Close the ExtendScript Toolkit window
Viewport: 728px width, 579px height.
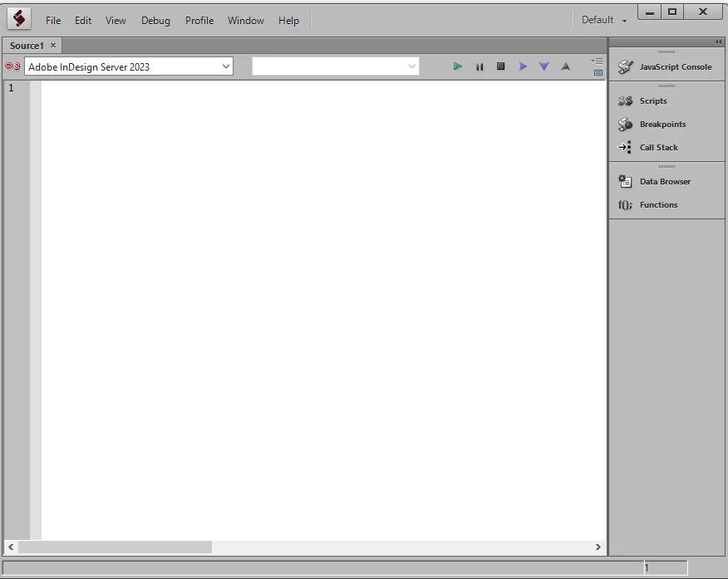703,12
